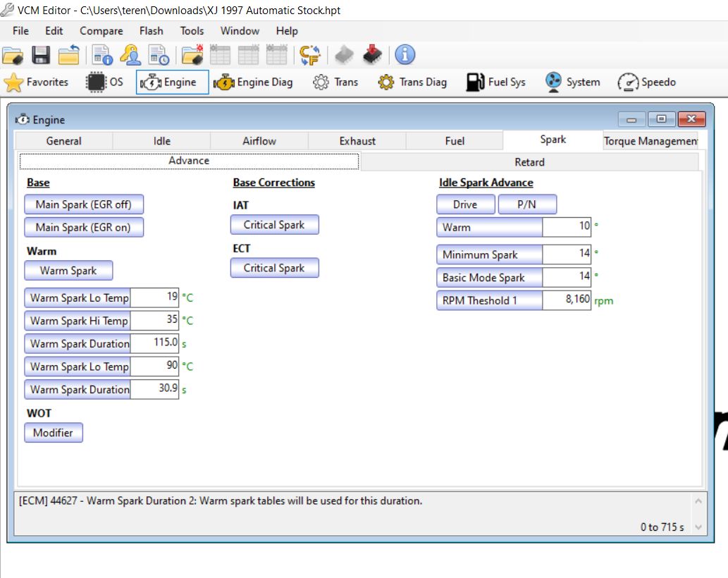Click the WOT Modifier button
Viewport: 728px width, 578px height.
tap(54, 433)
